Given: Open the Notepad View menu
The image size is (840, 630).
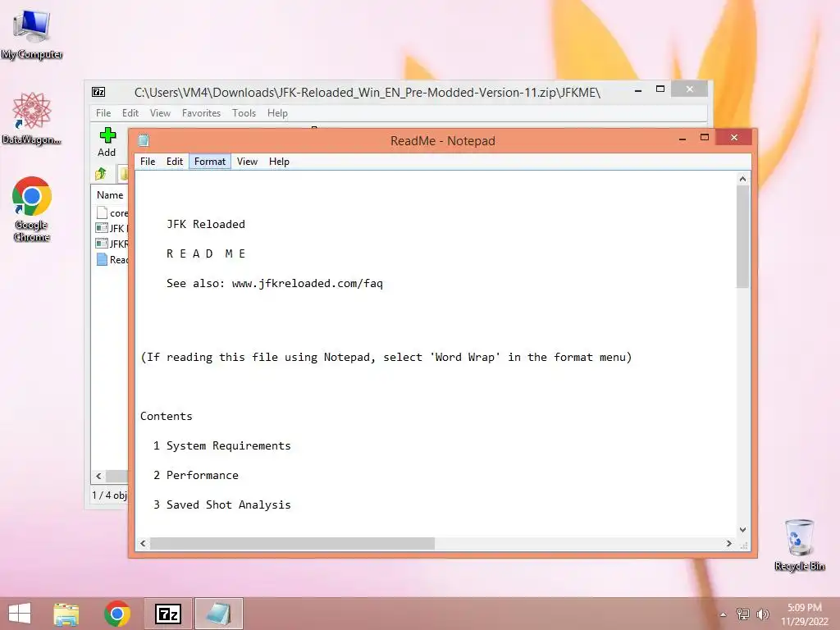Looking at the screenshot, I should (x=247, y=162).
